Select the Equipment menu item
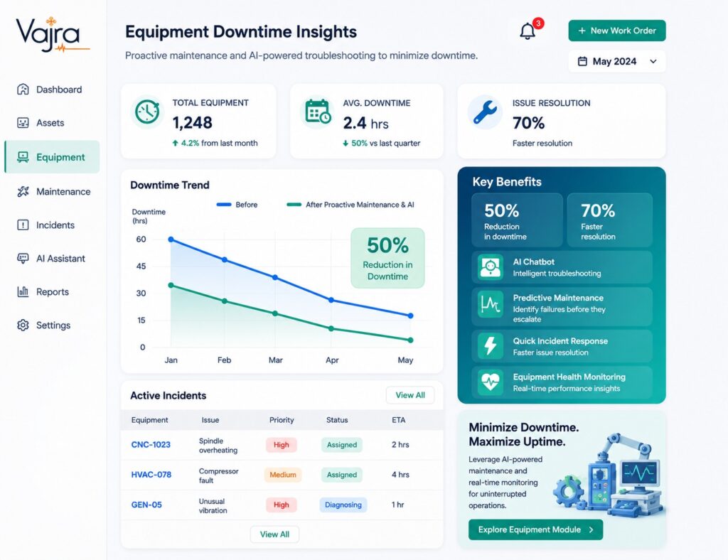728x560 pixels. pyautogui.click(x=51, y=157)
